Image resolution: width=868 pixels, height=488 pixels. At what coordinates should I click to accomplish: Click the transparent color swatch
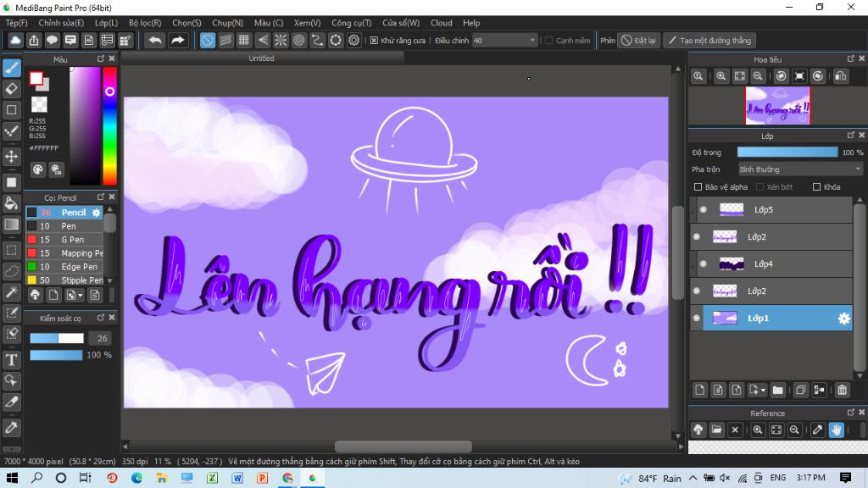point(39,104)
